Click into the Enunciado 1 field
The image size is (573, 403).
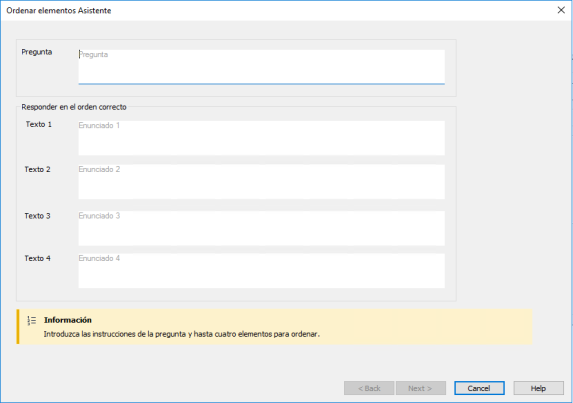(x=261, y=138)
